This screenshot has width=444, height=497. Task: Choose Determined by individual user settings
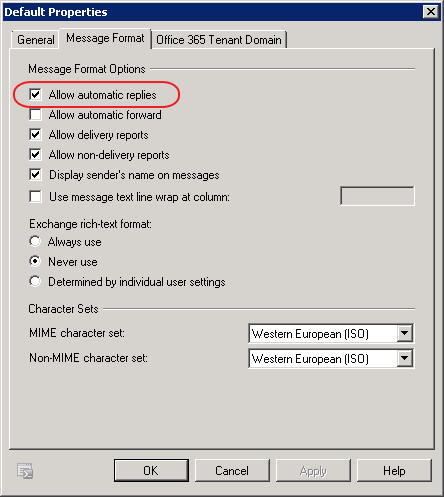pos(35,281)
